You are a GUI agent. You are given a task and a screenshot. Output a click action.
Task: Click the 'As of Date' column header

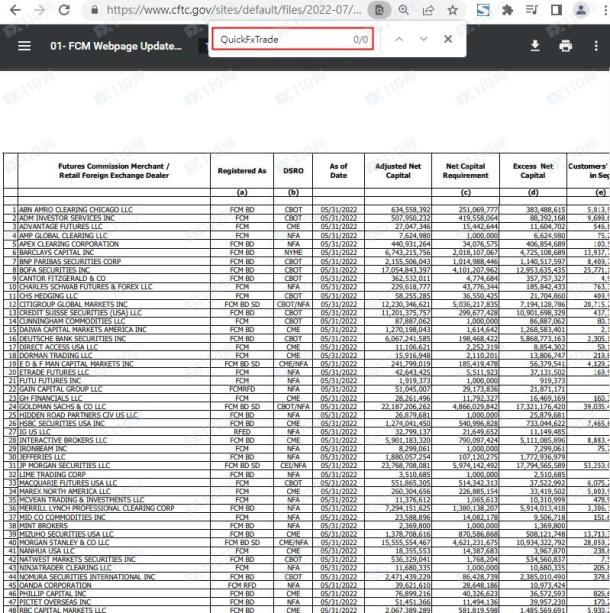pyautogui.click(x=338, y=171)
